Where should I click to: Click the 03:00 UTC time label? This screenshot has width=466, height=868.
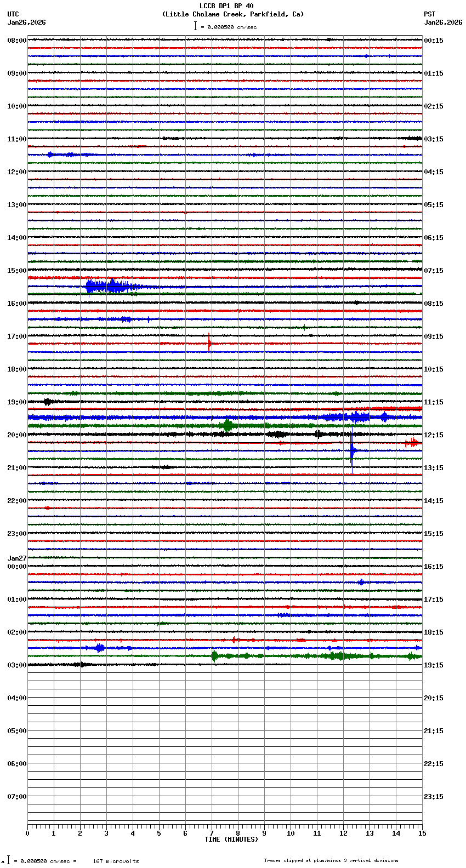17,665
